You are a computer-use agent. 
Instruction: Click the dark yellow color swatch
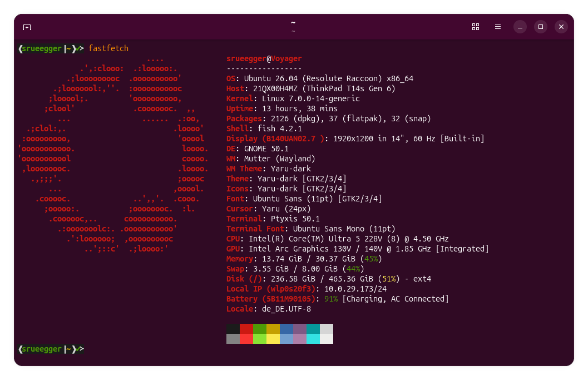point(273,329)
